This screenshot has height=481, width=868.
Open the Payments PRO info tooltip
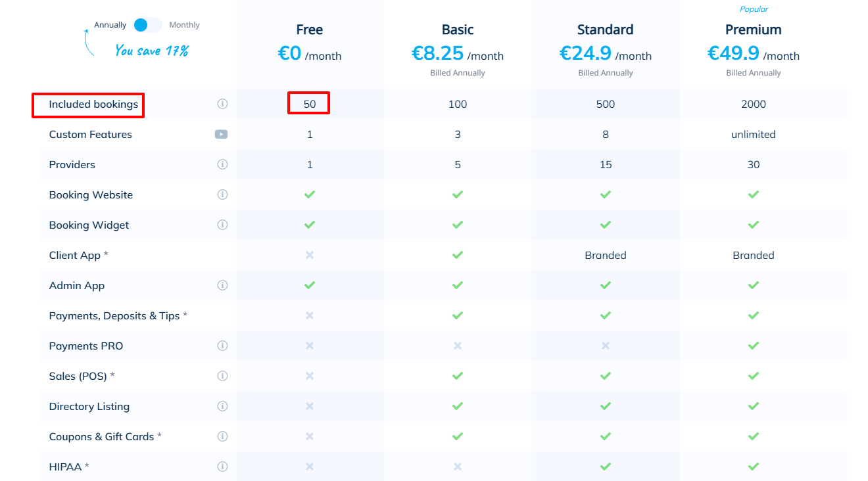point(222,345)
